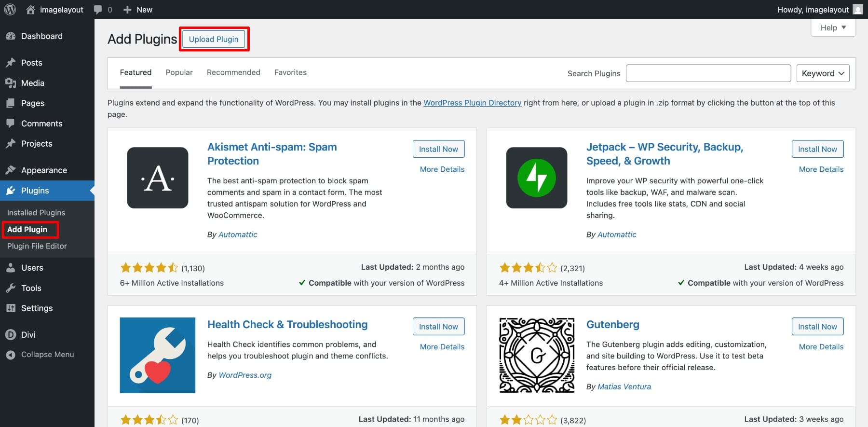
Task: Click the Comments speech bubble icon in sidebar
Action: click(x=11, y=124)
